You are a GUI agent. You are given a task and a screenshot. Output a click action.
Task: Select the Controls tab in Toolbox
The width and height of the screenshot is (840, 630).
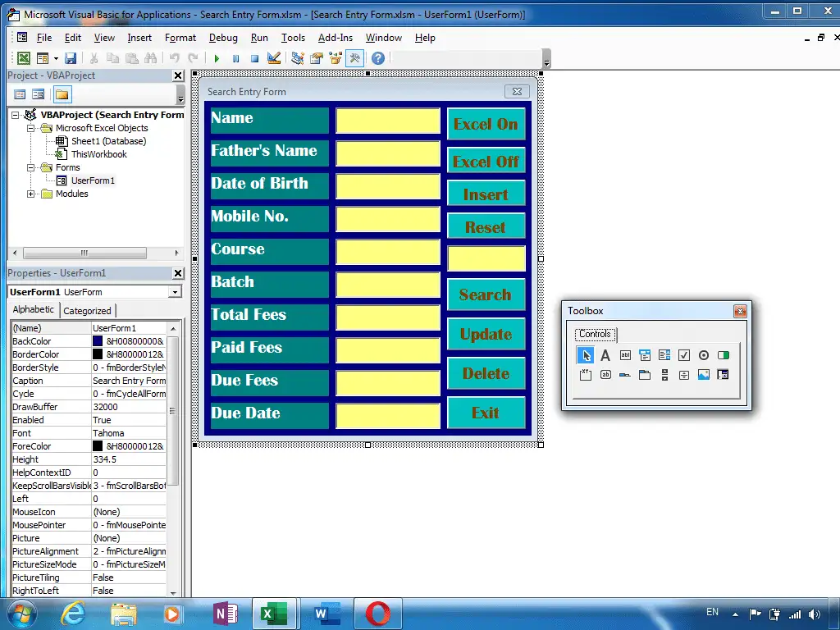point(595,335)
